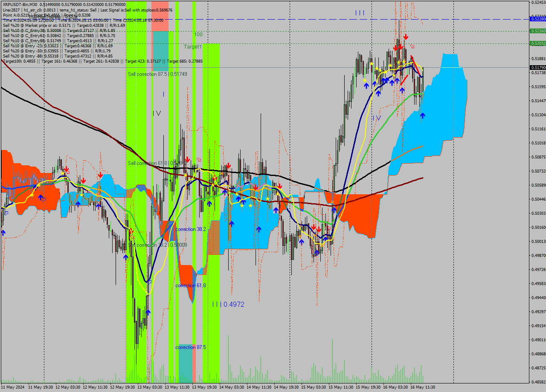Viewport: 546px width, 392px height.
Task: Select the blue 'correction 87.5' label
Action: coord(191,347)
